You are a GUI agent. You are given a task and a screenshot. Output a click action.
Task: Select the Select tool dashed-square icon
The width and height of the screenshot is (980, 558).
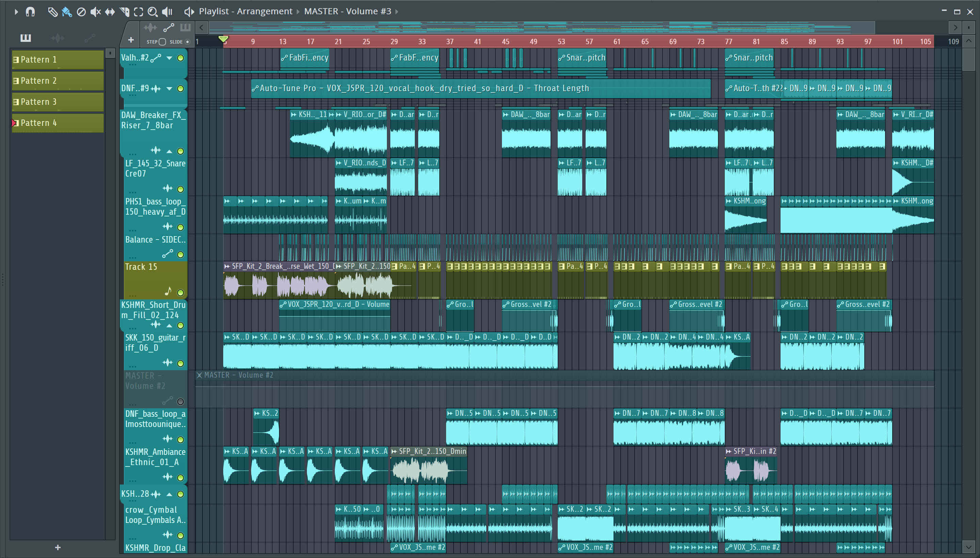coord(138,12)
